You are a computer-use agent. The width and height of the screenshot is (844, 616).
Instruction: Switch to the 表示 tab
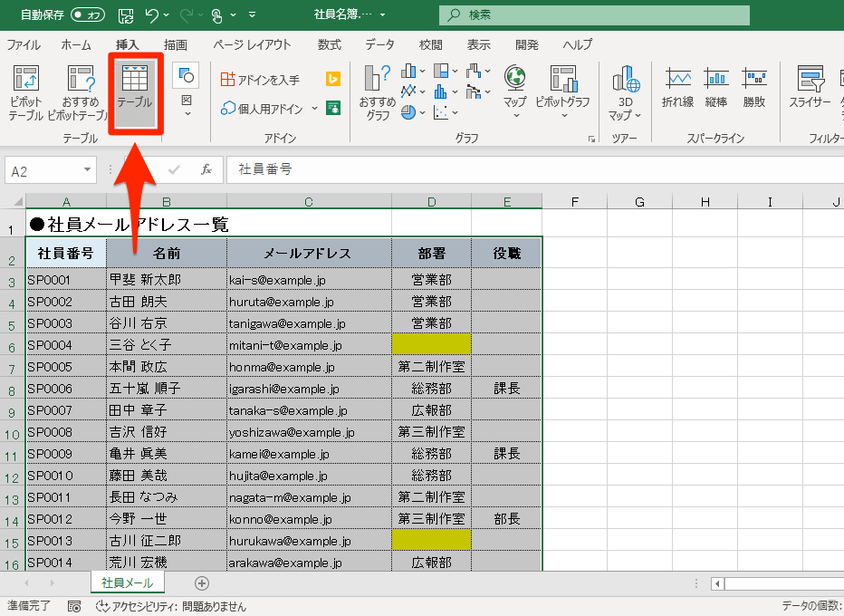[x=478, y=44]
